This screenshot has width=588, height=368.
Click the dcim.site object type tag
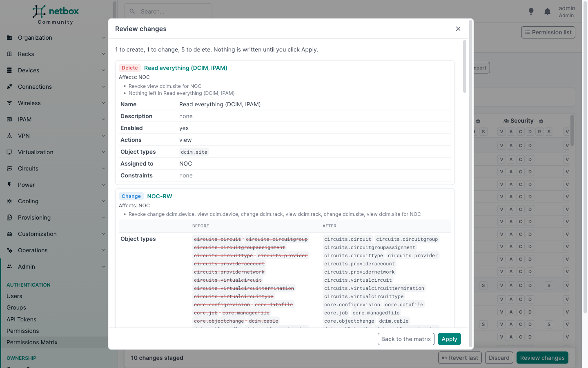coord(194,152)
